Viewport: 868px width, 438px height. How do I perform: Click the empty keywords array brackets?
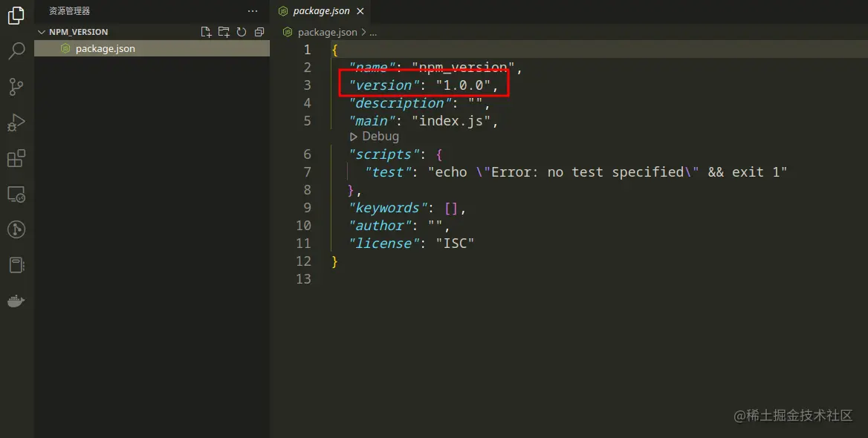click(451, 208)
